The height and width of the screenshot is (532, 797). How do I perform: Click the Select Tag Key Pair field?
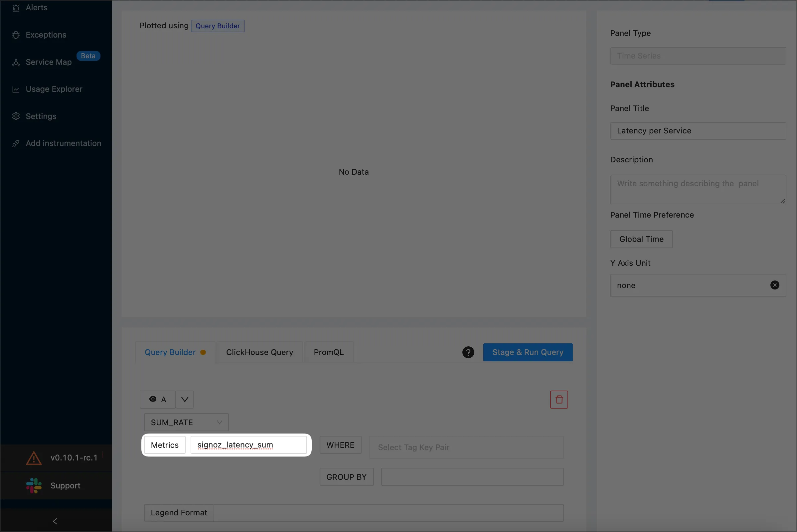(x=466, y=447)
